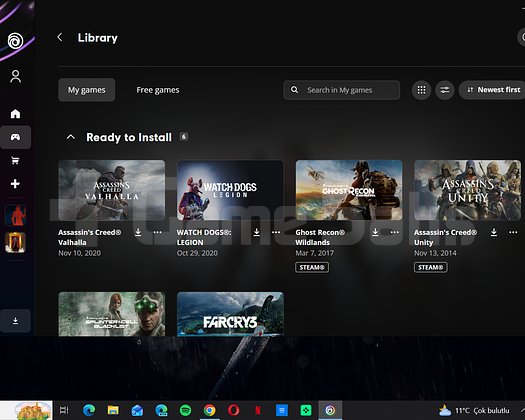Go to Home via house icon
Viewport: 525px width, 420px height.
pos(15,114)
